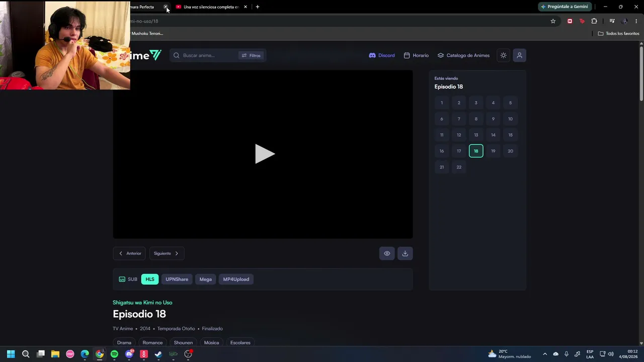Open the red download app on taskbar
This screenshot has height=362, width=644.
(144, 354)
